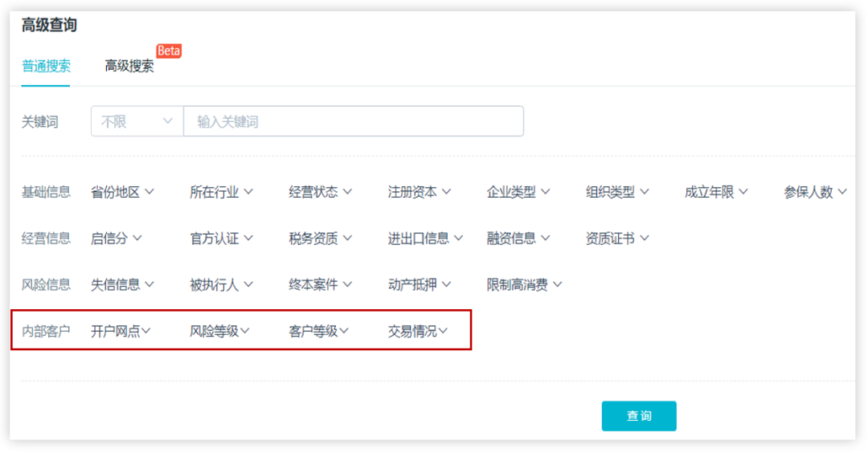The width and height of the screenshot is (868, 453).
Task: Expand the 所在行业 filter
Action: [222, 192]
